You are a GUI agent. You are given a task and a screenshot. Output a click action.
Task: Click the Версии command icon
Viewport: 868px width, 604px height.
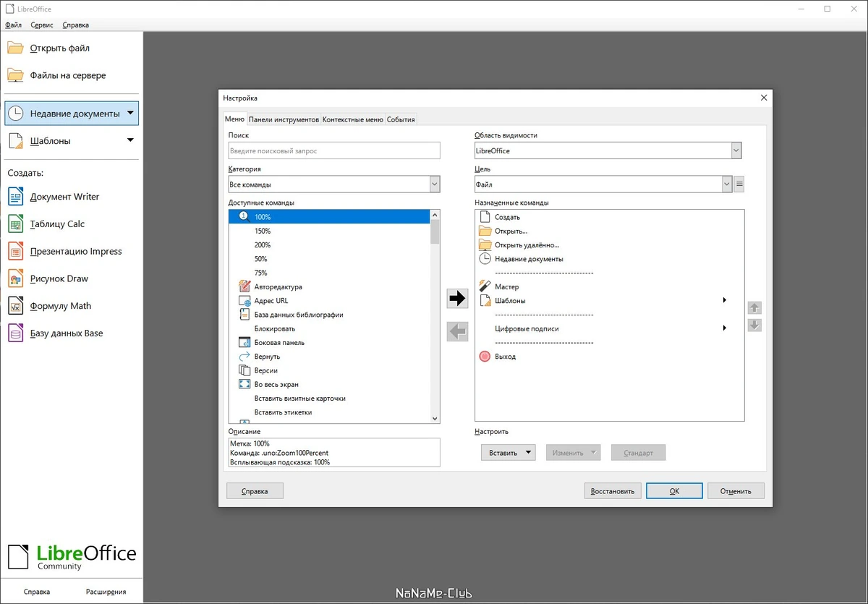(x=244, y=370)
